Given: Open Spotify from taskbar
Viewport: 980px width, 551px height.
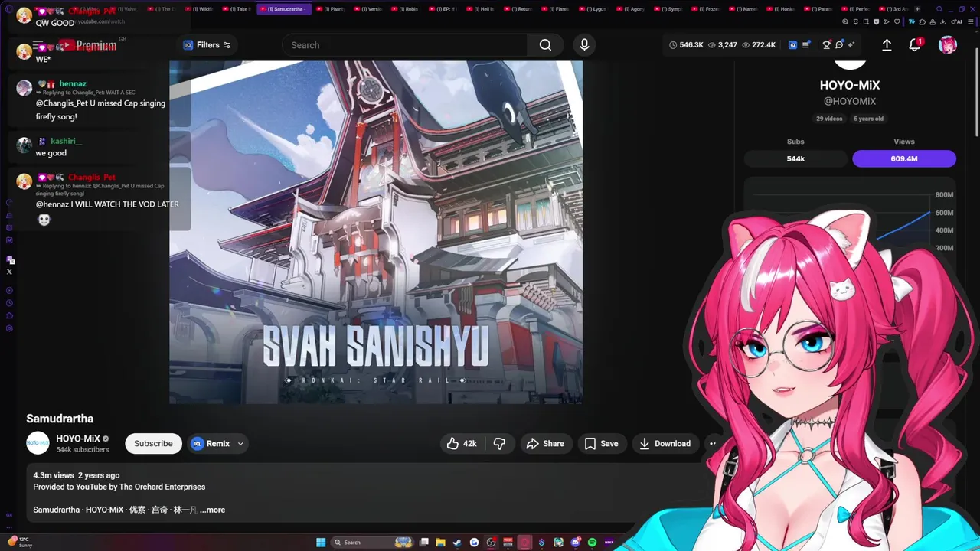Looking at the screenshot, I should coord(592,543).
